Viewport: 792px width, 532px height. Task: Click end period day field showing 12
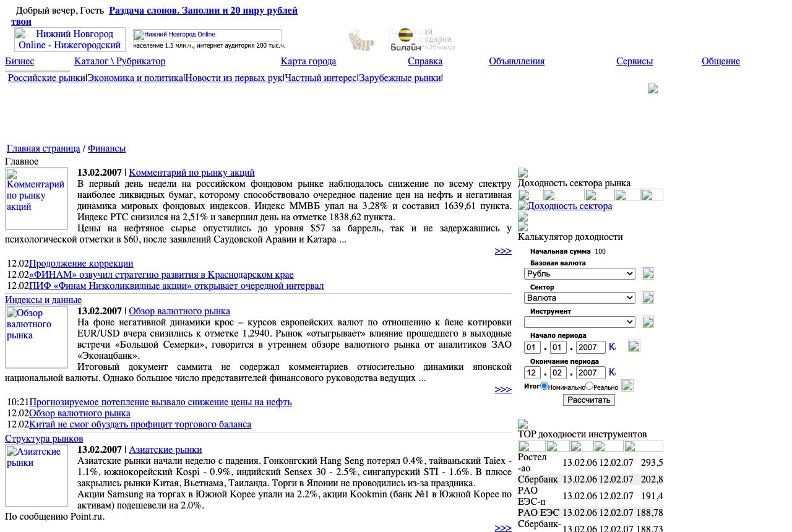click(532, 372)
